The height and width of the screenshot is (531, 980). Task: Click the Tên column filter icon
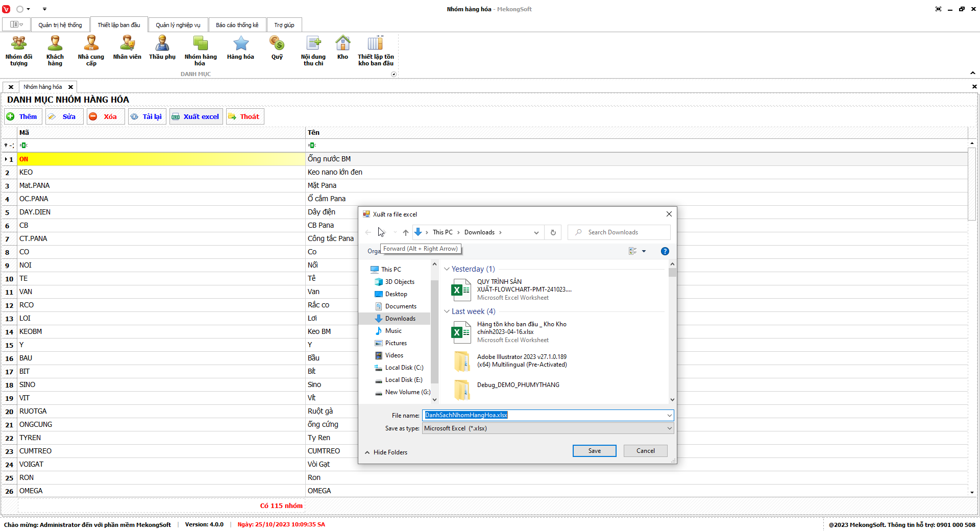coord(312,146)
